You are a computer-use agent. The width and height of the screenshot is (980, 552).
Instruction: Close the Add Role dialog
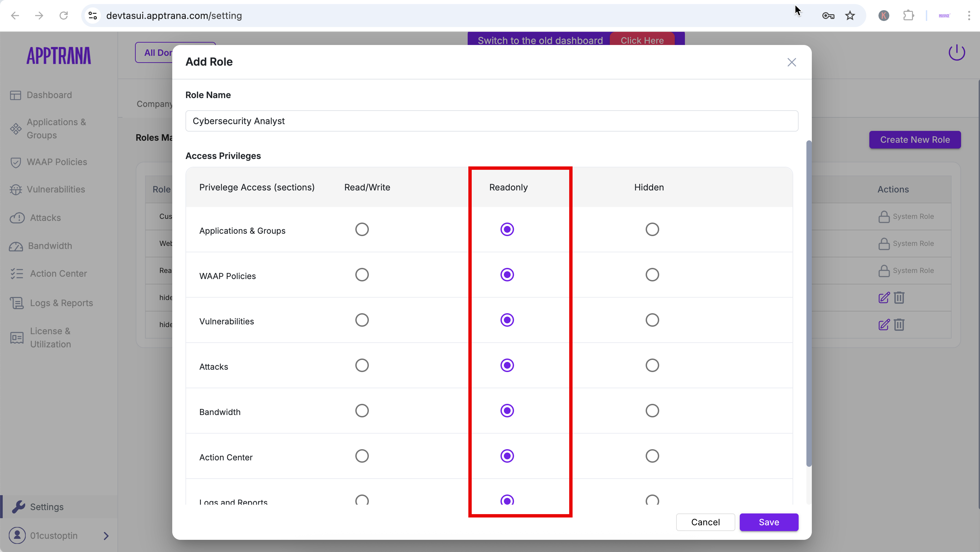(x=792, y=62)
